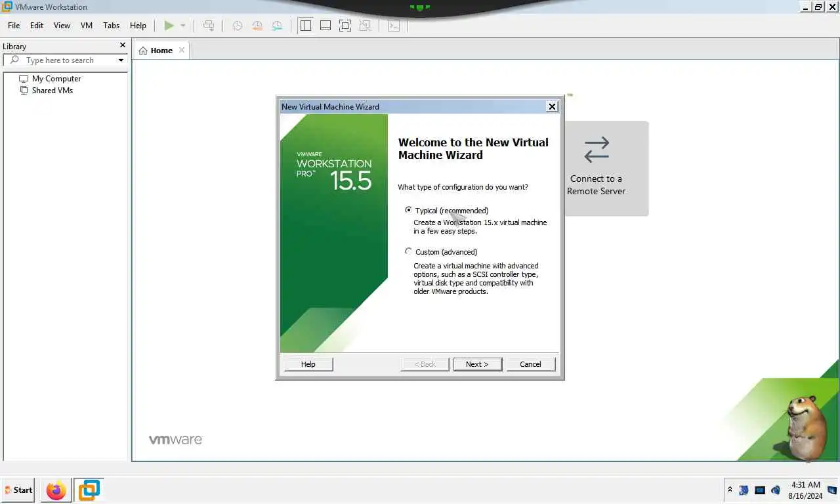The image size is (840, 504).
Task: Click the console view toolbar icon
Action: (394, 26)
